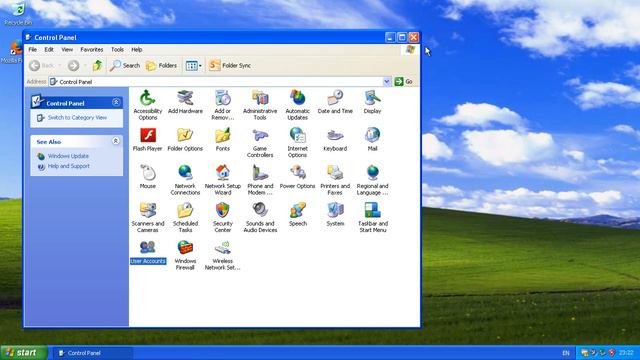Open the Favorites menu
This screenshot has height=360, width=640.
pos(92,49)
